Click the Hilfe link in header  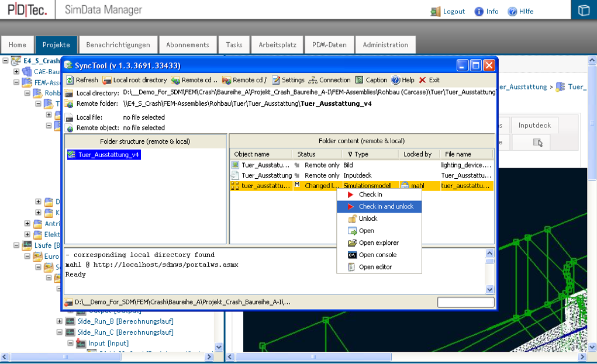point(520,12)
